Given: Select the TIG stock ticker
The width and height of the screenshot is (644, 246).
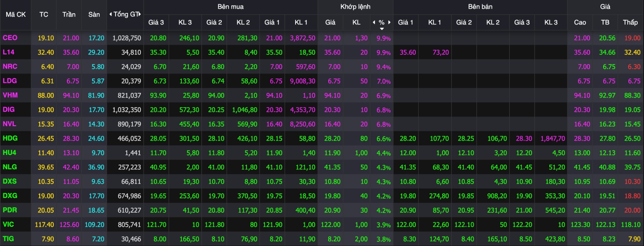Looking at the screenshot, I should coord(8,239).
